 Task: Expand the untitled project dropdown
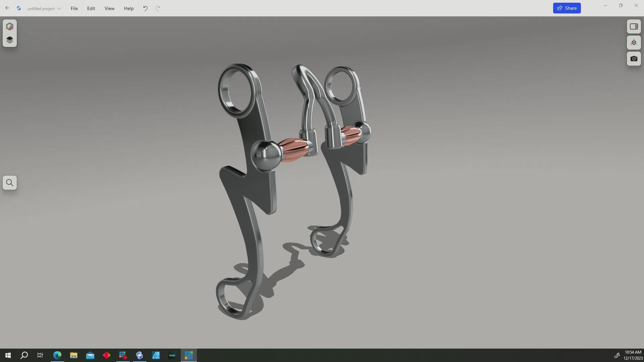coord(44,8)
